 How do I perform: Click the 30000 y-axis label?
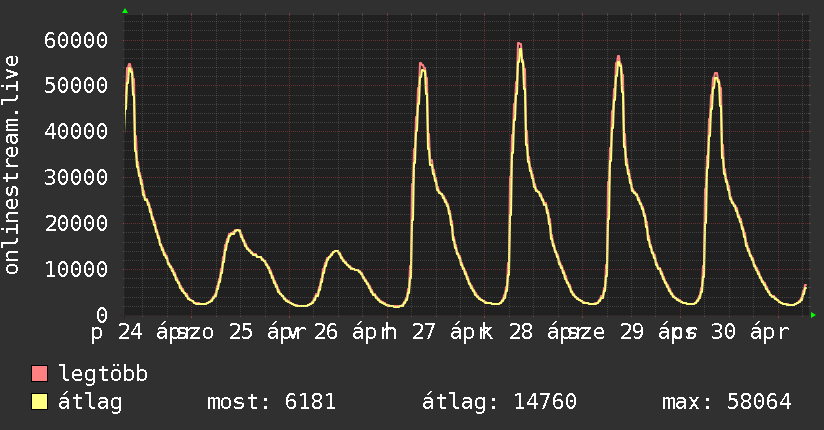pyautogui.click(x=76, y=177)
